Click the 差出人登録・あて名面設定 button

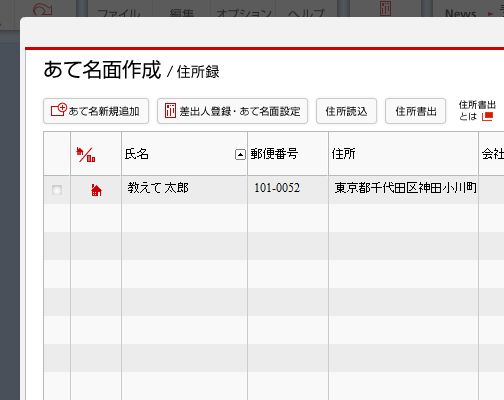232,111
